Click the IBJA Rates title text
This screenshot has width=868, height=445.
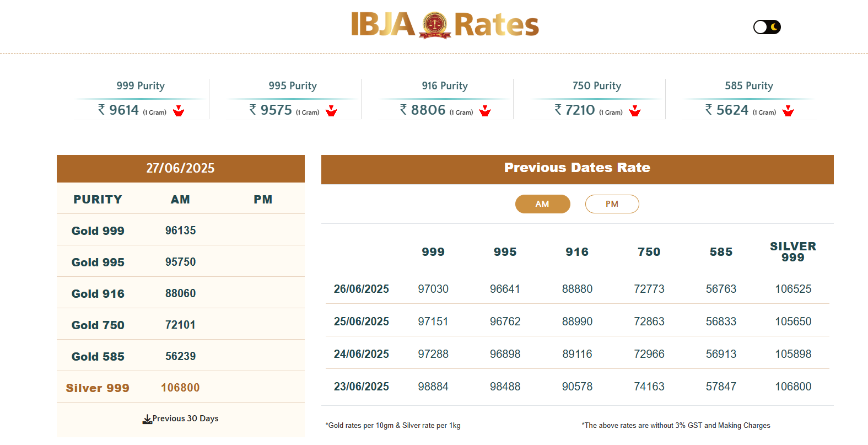(445, 25)
